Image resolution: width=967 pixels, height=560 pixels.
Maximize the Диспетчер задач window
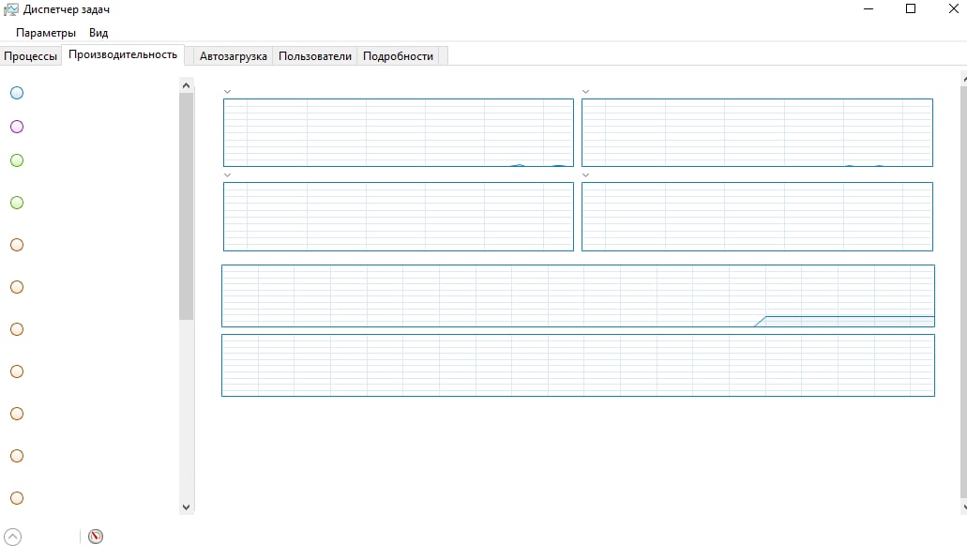[x=911, y=9]
